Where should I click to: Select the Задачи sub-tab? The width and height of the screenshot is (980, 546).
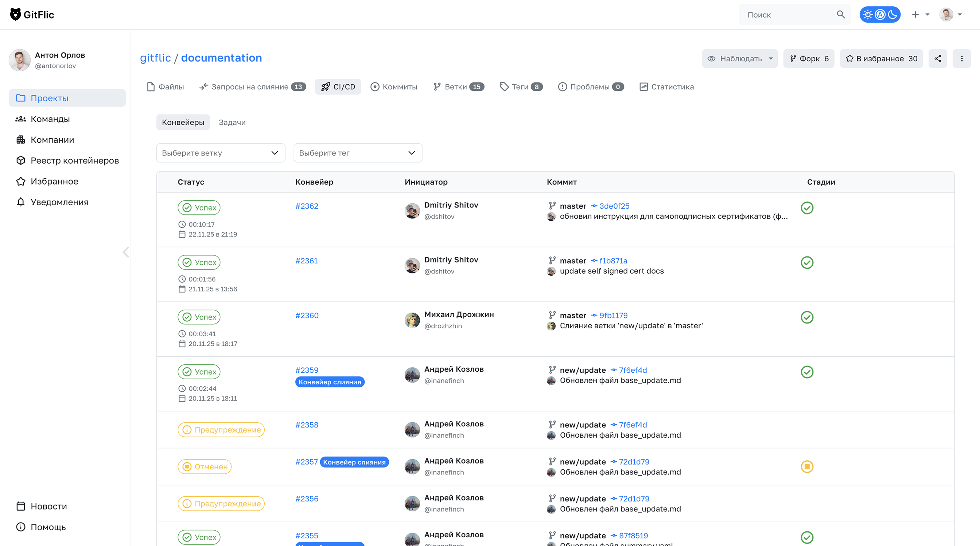tap(232, 122)
